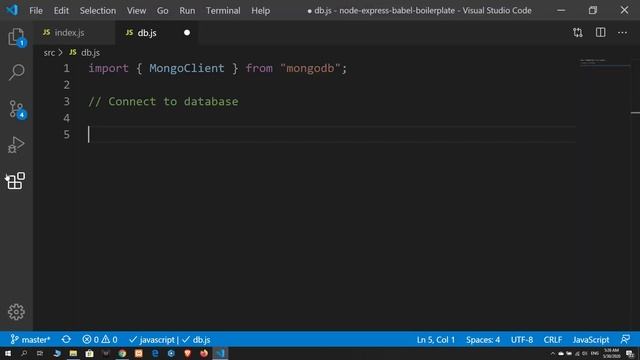
Task: Open the Edit menu
Action: (x=61, y=11)
